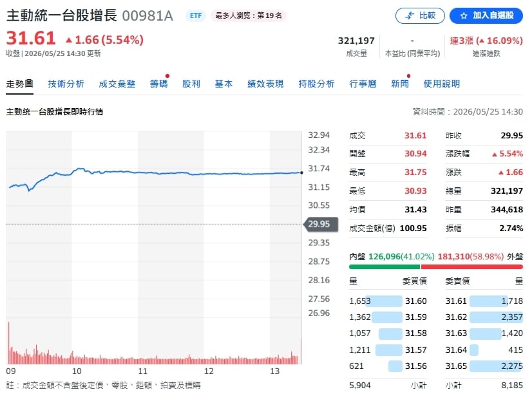Open the 持股分析 tab
This screenshot has height=401, width=532.
pyautogui.click(x=316, y=84)
